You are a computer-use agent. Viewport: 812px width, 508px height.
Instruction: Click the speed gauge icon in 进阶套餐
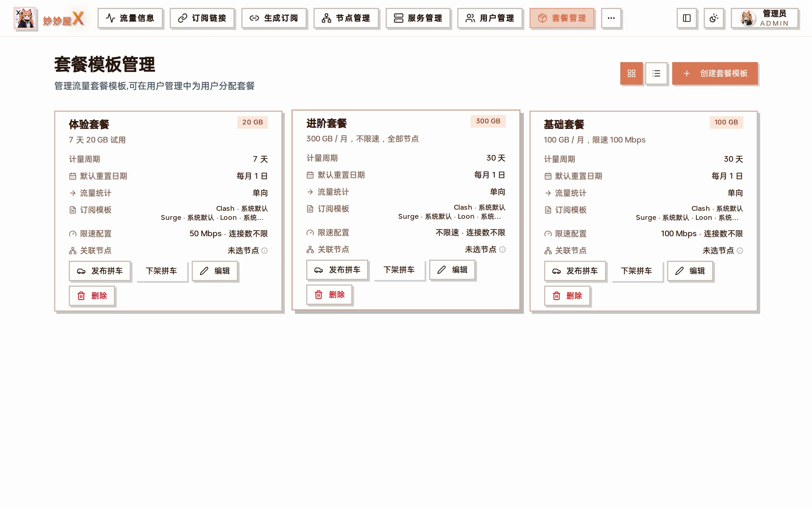click(x=310, y=233)
